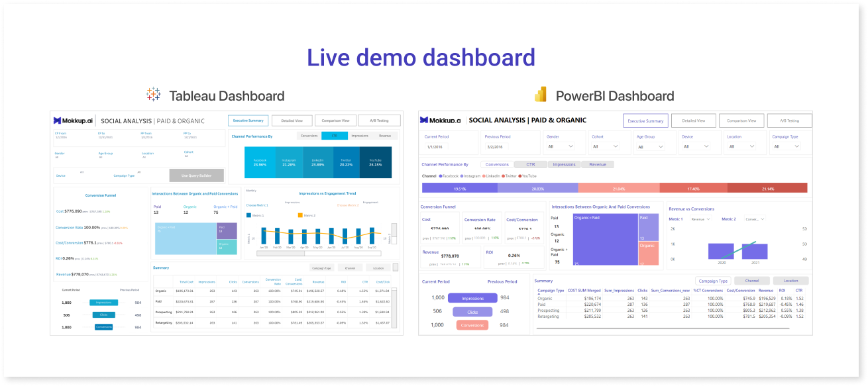Click Location button in Tableau Summary
The height and width of the screenshot is (386, 868).
(x=378, y=268)
